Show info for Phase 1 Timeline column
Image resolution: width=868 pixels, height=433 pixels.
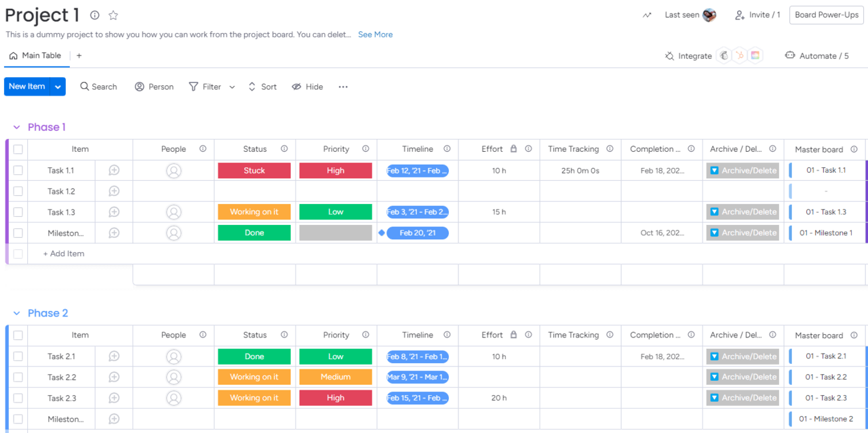click(447, 149)
